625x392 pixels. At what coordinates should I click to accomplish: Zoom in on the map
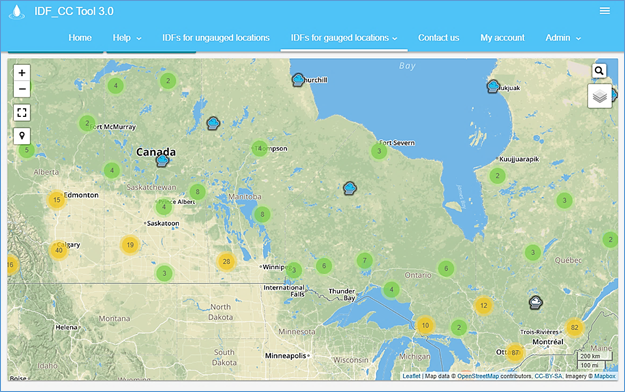pos(22,73)
